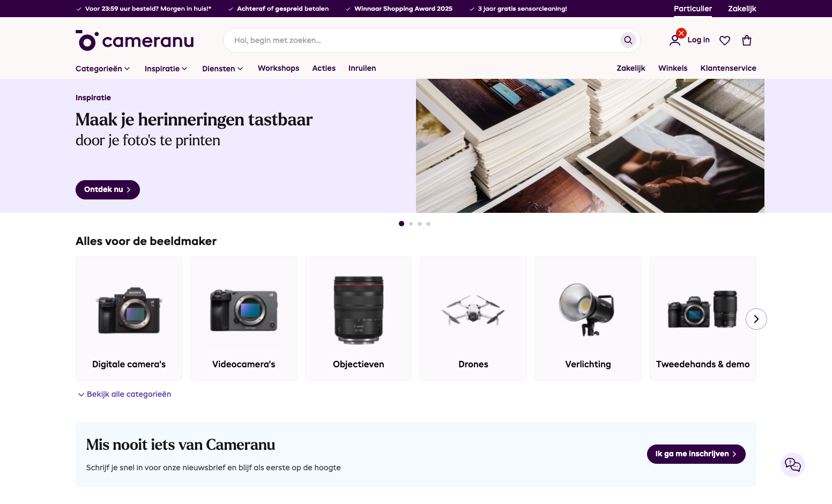Screen dimensions: 832x504
Task: Go to second banner slide dot
Action: [x=411, y=224]
